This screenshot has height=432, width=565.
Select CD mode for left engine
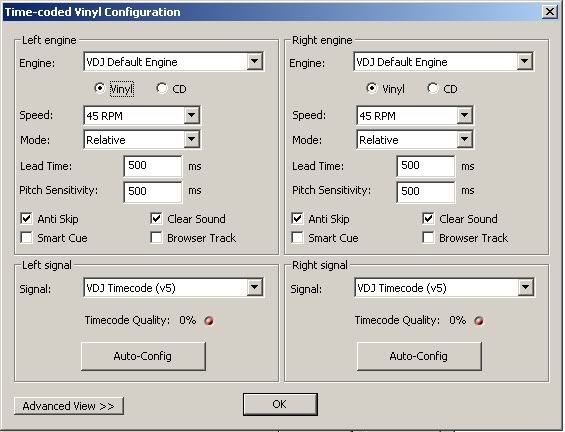pos(162,88)
